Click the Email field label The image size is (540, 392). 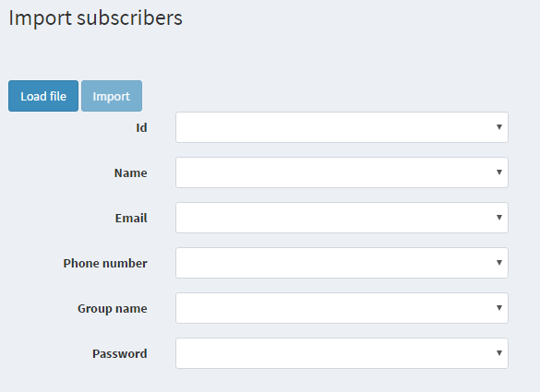click(x=131, y=218)
